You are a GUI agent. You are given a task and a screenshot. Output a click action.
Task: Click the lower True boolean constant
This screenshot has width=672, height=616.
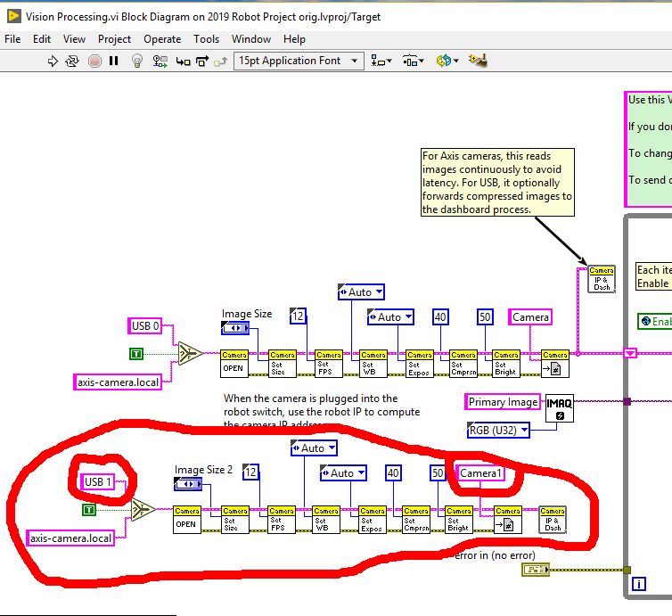[89, 510]
